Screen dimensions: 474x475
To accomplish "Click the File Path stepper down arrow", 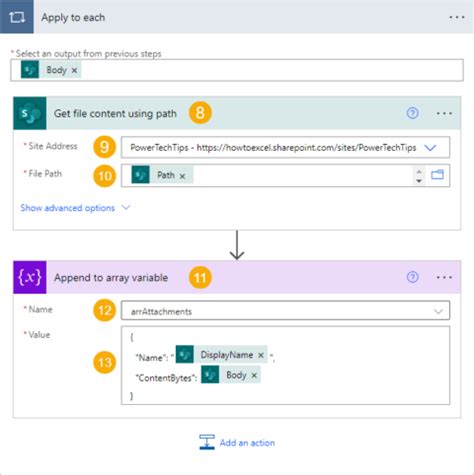I will (x=419, y=181).
